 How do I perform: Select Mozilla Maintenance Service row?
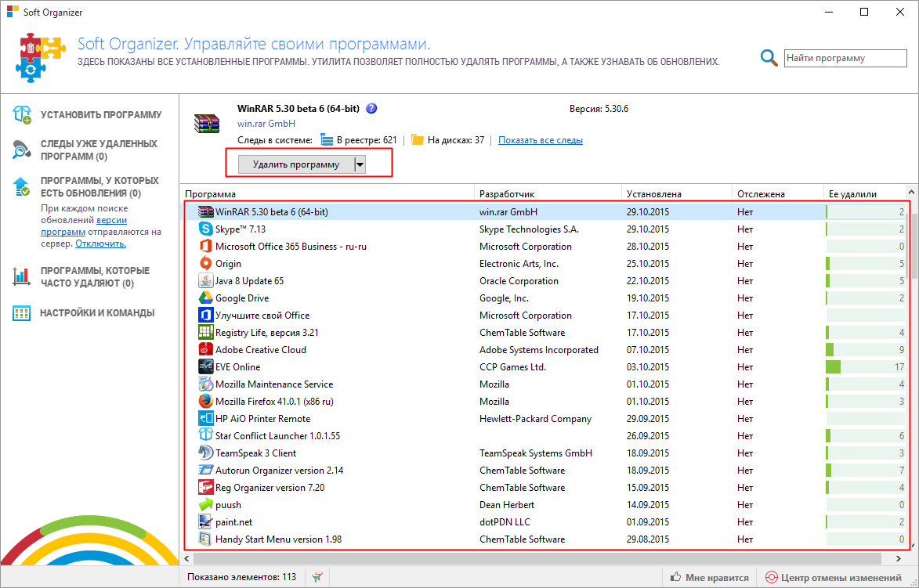tap(545, 384)
